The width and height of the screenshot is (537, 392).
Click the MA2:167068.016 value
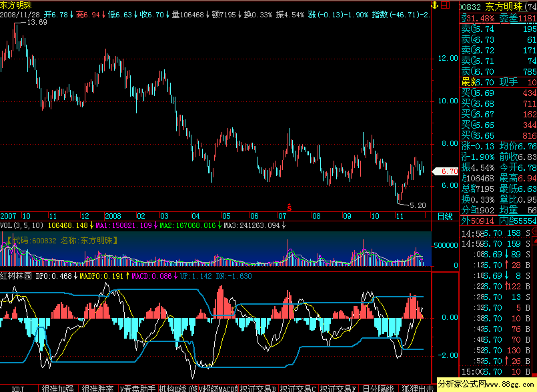(187, 225)
